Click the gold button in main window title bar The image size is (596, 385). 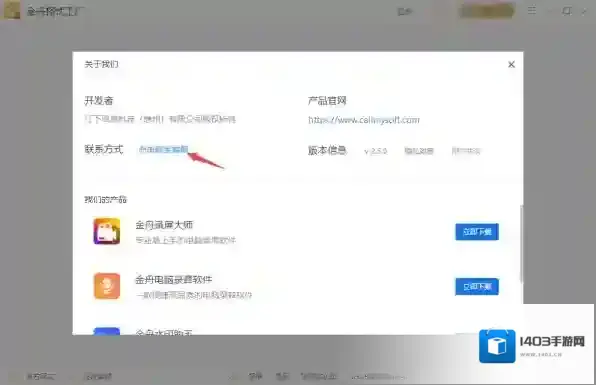[487, 11]
